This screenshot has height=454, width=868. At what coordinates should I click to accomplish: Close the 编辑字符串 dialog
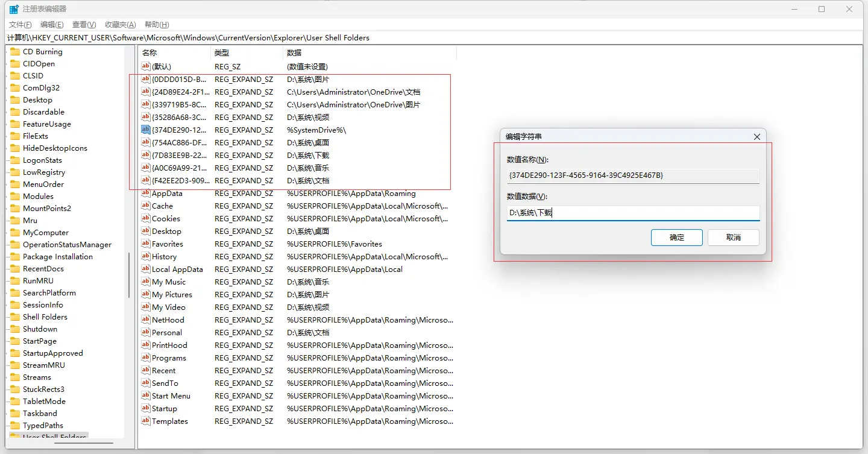(x=757, y=137)
